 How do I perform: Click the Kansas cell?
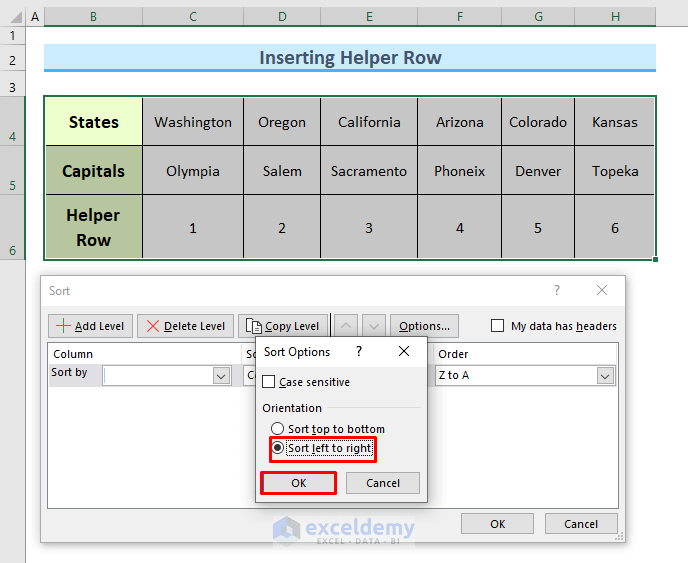615,122
